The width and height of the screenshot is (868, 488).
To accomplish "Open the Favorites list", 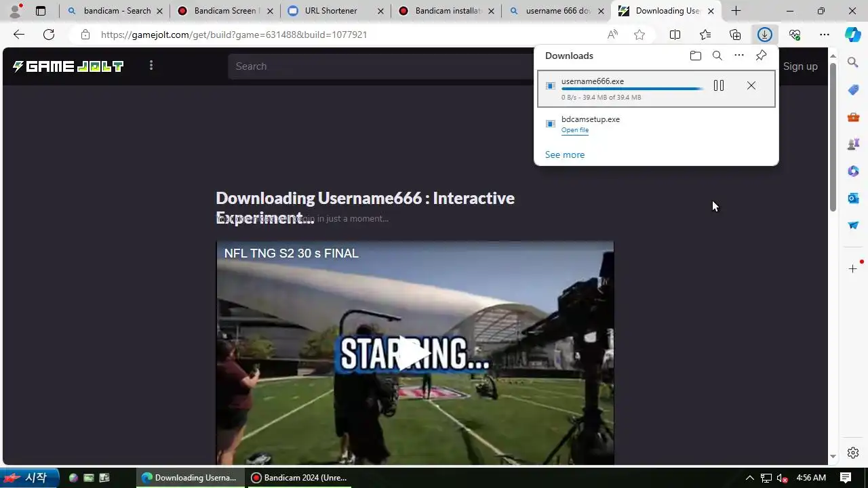I will [705, 35].
